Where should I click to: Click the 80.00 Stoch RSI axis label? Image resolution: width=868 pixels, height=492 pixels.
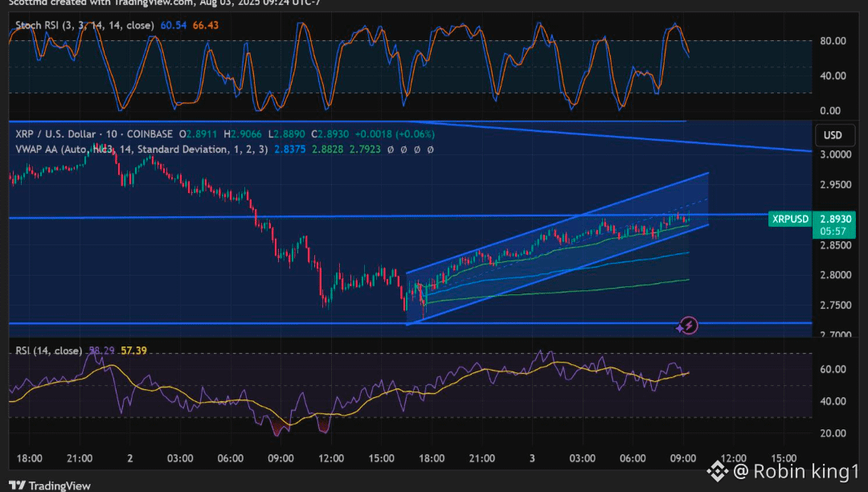833,41
